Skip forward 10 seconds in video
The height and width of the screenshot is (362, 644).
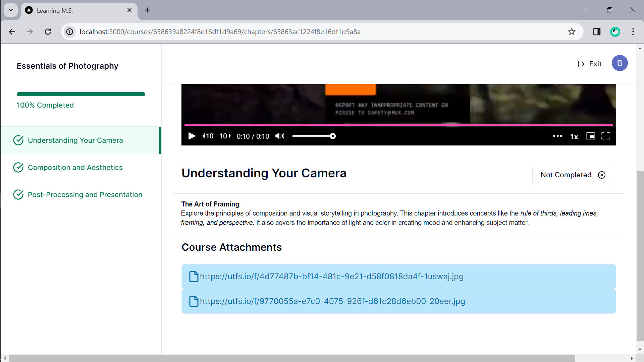225,136
